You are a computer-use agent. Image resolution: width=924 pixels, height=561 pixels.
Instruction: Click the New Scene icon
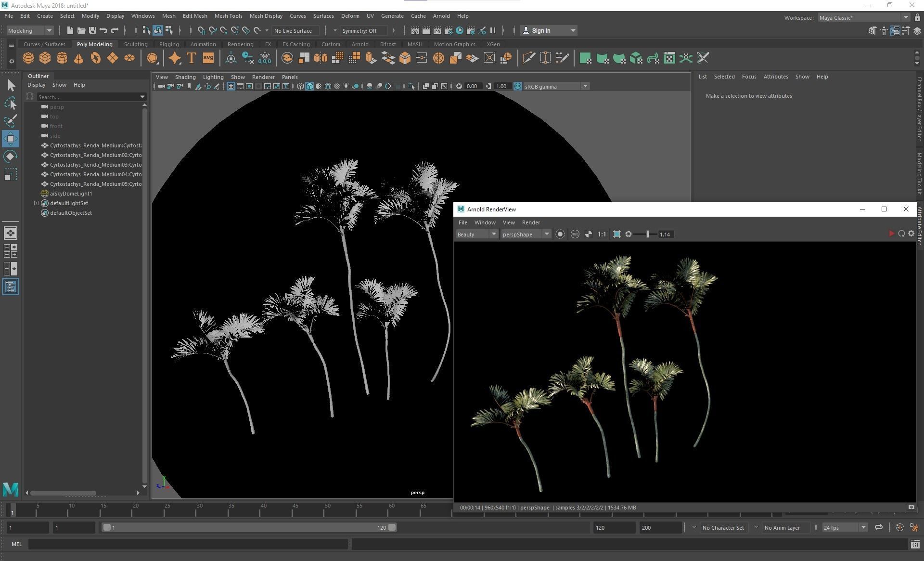[x=70, y=30]
